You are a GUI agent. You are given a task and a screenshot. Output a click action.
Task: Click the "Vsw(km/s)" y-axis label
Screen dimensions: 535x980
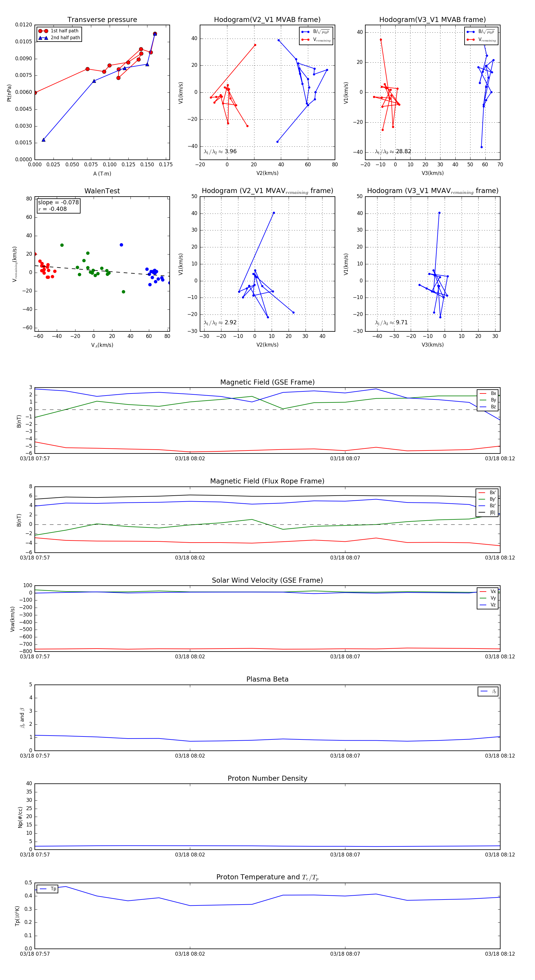click(x=12, y=619)
